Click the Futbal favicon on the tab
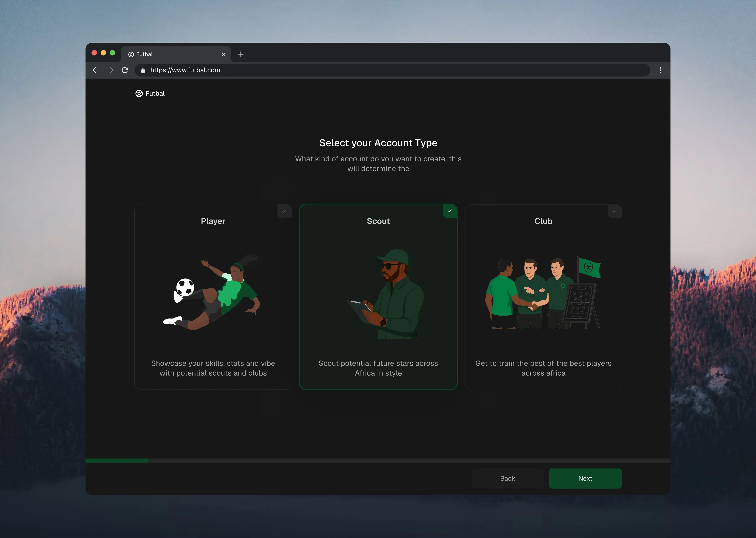The height and width of the screenshot is (538, 756). 131,54
